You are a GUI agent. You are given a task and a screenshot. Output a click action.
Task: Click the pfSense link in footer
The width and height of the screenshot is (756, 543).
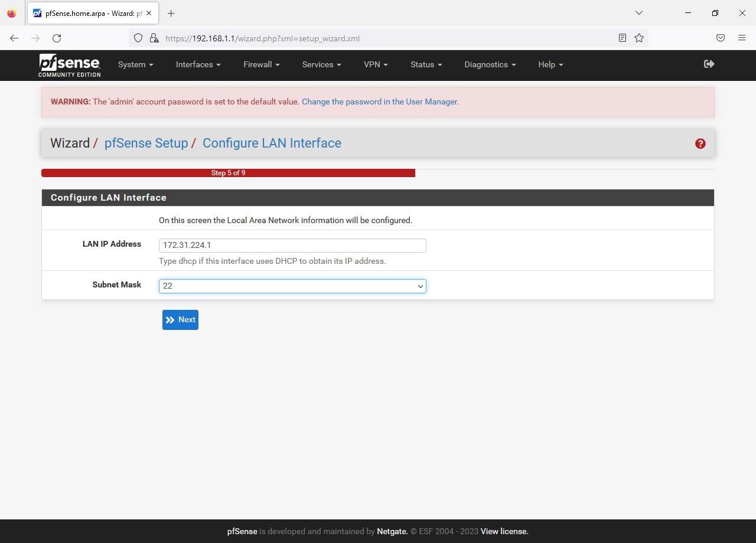(242, 531)
